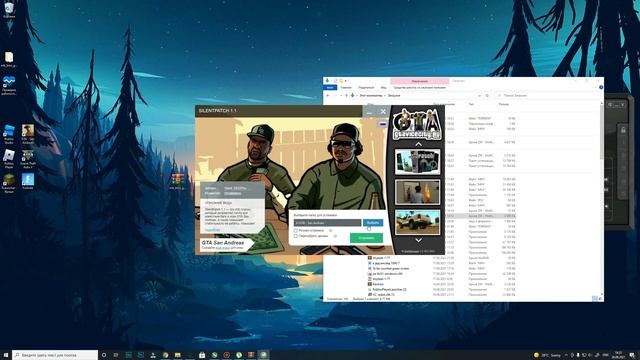The height and width of the screenshot is (360, 640).
Task: Focus the install folder path field
Action: coord(327,223)
